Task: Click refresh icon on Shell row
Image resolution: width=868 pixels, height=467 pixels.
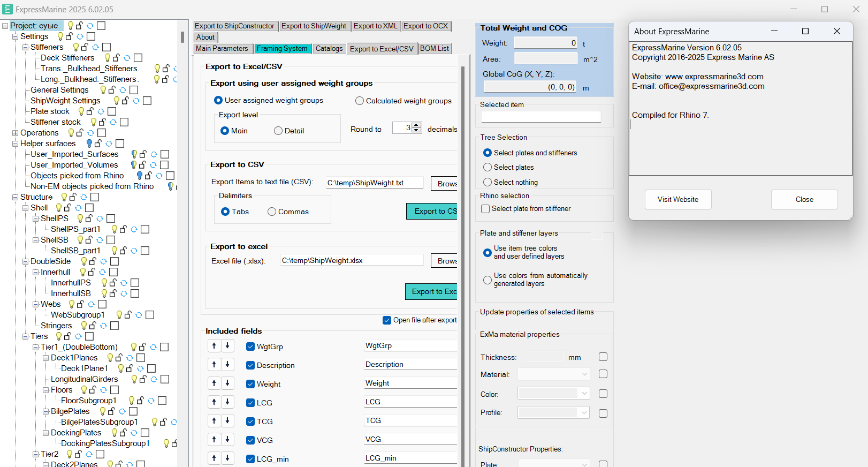Action: 78,208
